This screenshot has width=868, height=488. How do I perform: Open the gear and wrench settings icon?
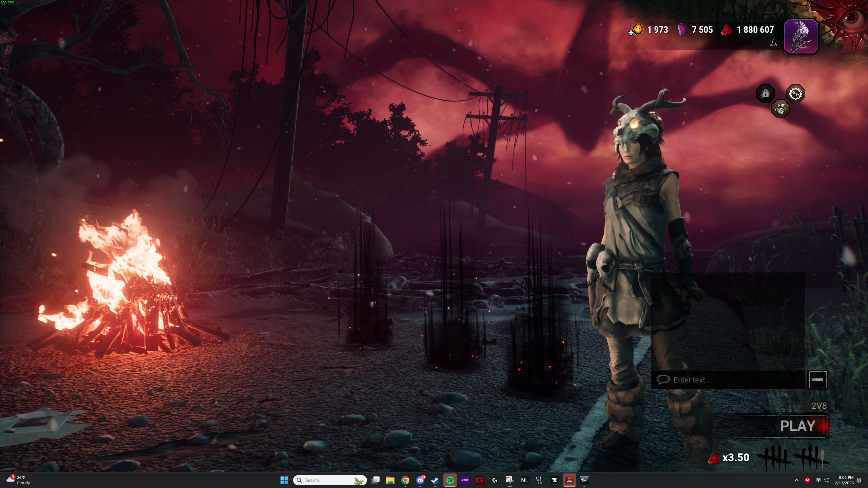tap(795, 94)
